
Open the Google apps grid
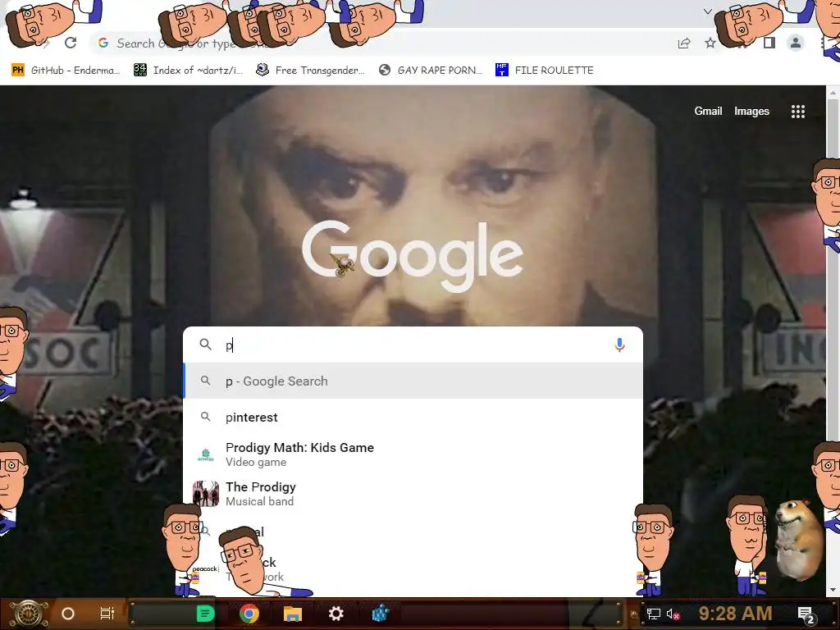797,111
